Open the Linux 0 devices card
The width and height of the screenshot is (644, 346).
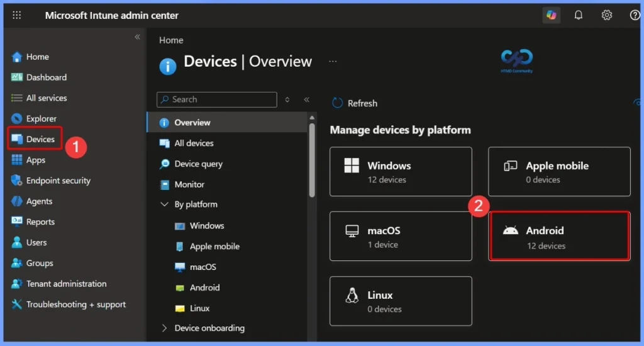(401, 301)
